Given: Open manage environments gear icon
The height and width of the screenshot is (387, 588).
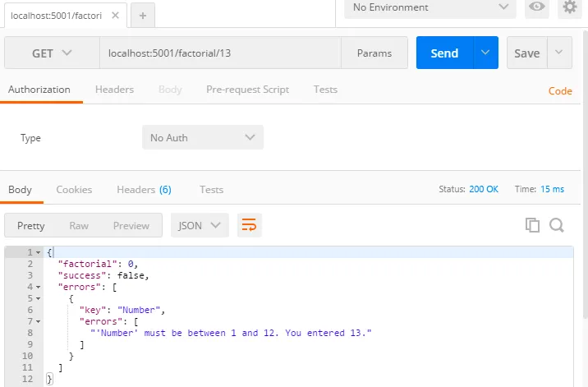Looking at the screenshot, I should pyautogui.click(x=569, y=7).
